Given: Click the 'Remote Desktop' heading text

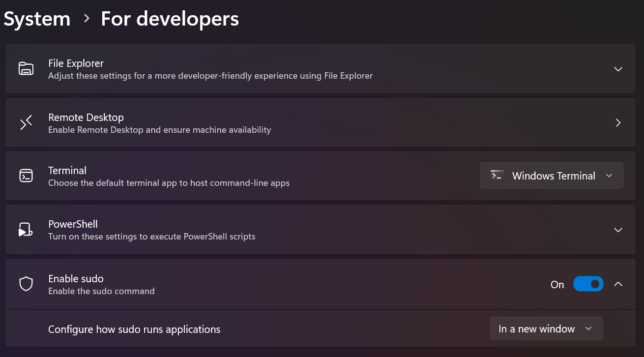Looking at the screenshot, I should (86, 118).
